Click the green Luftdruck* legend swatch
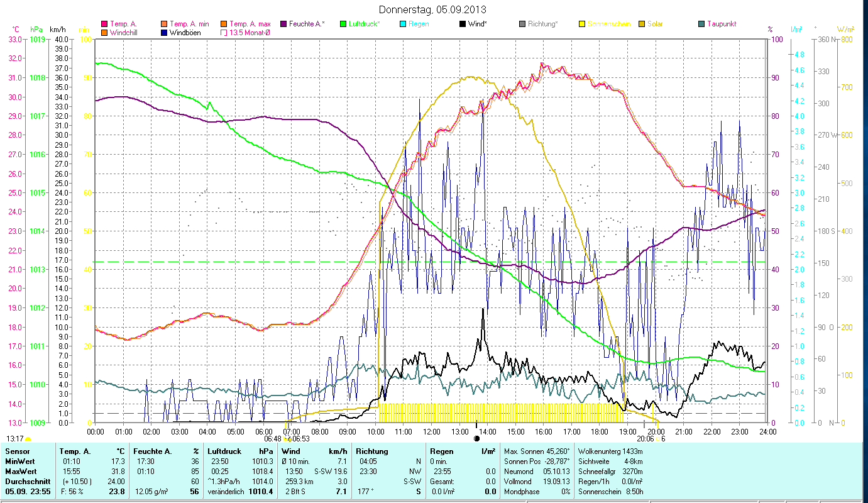Image resolution: width=868 pixels, height=503 pixels. tap(343, 24)
